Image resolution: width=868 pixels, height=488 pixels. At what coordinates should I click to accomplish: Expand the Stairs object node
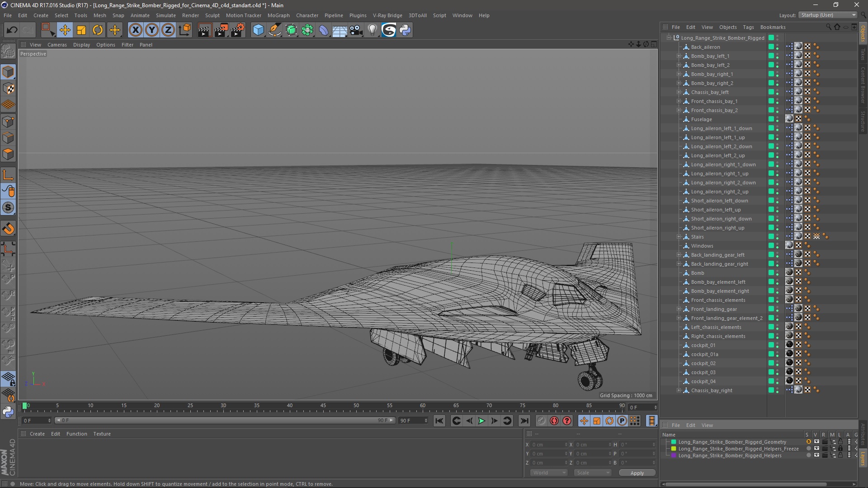click(679, 237)
